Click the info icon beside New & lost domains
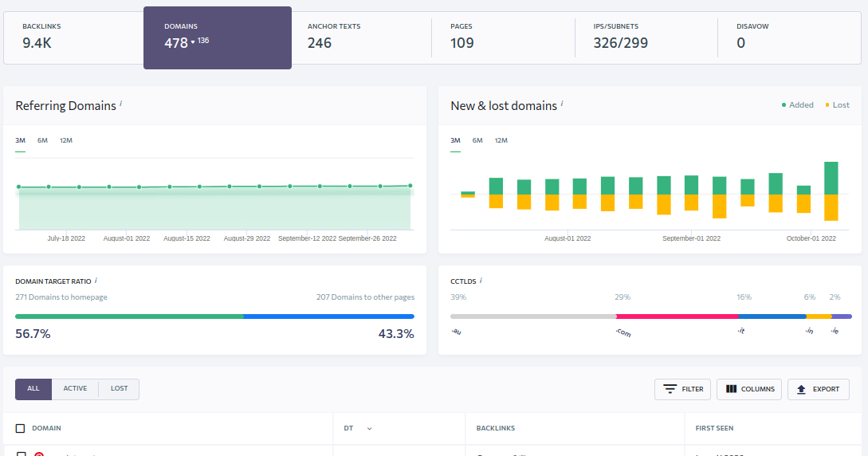The height and width of the screenshot is (456, 868). pos(562,104)
